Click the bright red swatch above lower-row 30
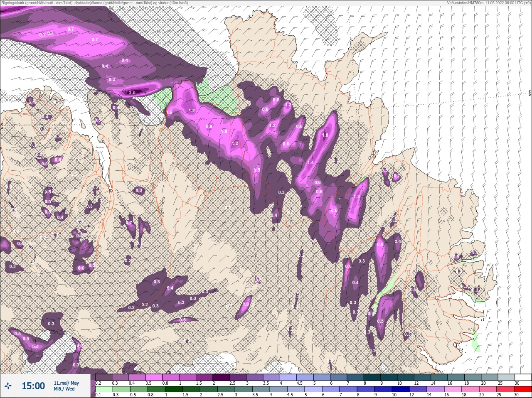Image resolution: width=532 pixels, height=398 pixels. click(523, 389)
